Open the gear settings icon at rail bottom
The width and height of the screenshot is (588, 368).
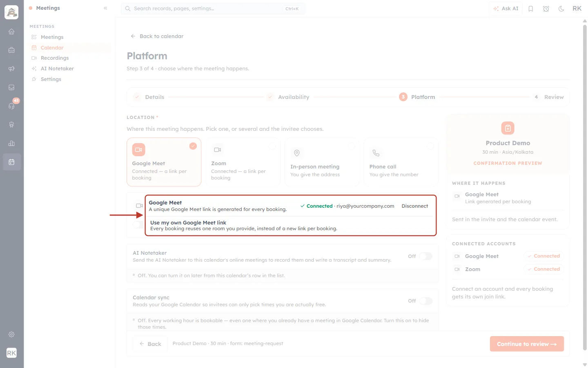[x=11, y=334]
